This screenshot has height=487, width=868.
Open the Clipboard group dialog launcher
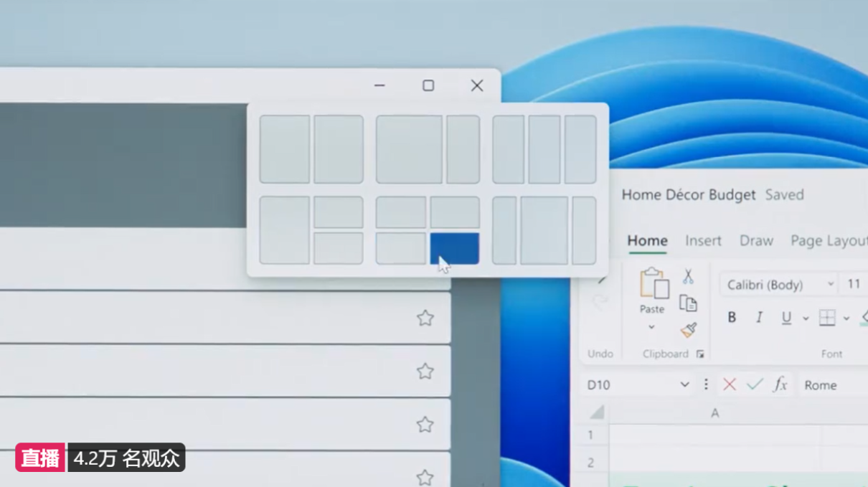click(x=700, y=354)
